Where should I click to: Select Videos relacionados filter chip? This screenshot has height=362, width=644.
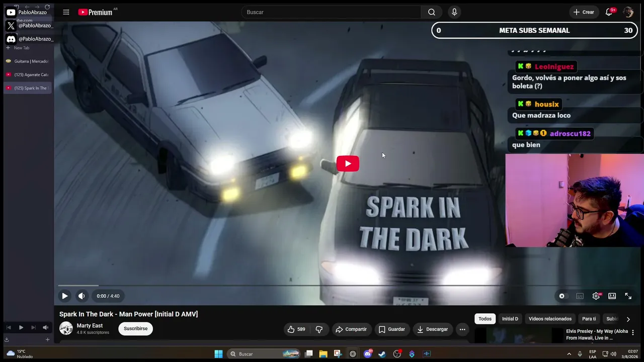[550, 319]
